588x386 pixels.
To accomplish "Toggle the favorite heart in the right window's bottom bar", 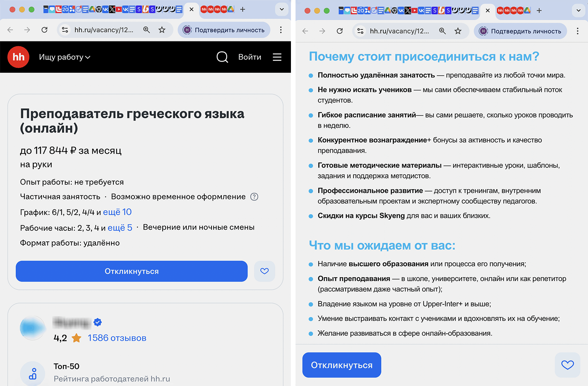I will pos(567,365).
